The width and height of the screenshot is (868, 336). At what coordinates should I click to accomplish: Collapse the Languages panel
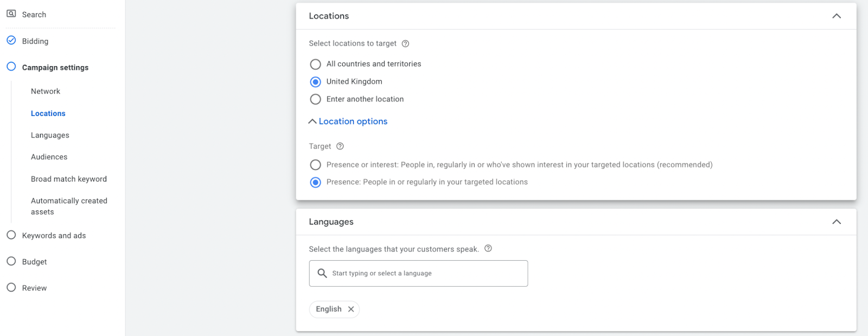[x=837, y=222]
